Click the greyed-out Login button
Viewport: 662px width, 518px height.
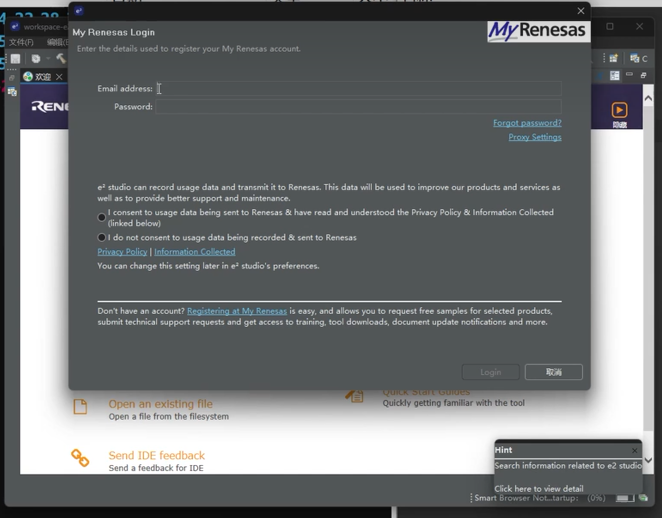[491, 372]
